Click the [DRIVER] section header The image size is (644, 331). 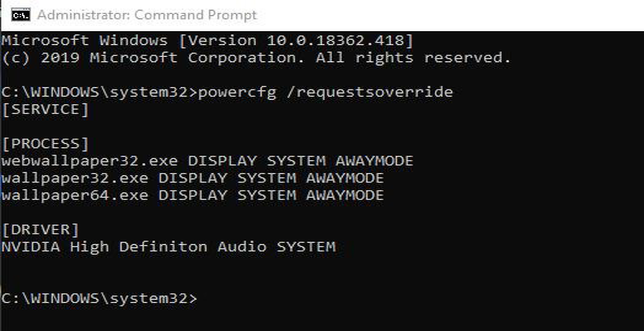click(x=40, y=230)
